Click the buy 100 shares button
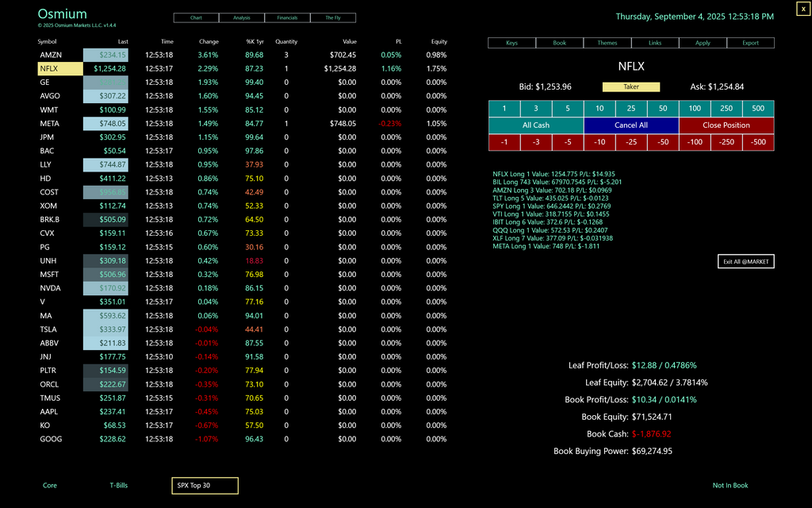The image size is (812, 508). [x=695, y=109]
